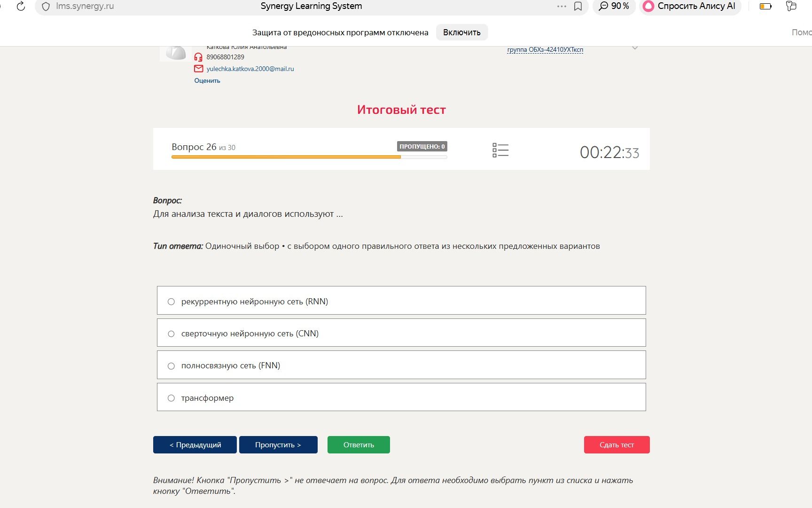Viewport: 812px width, 508px height.
Task: Click the shield protection icon in address bar
Action: point(46,7)
